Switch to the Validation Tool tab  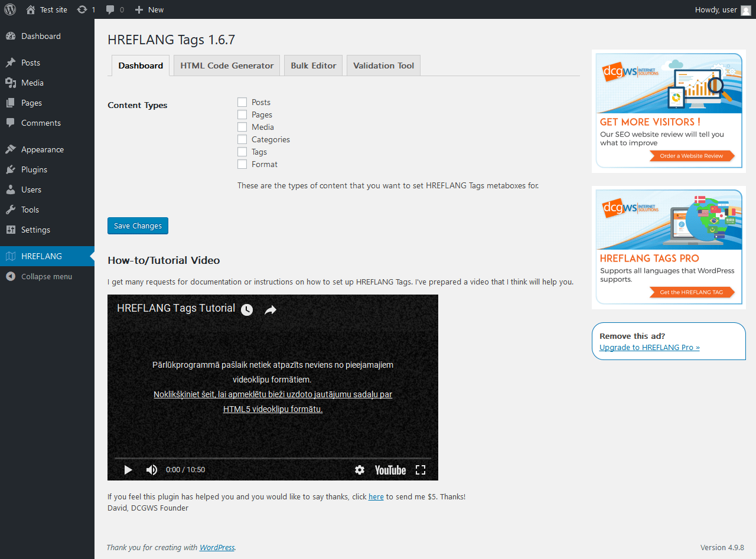click(384, 66)
